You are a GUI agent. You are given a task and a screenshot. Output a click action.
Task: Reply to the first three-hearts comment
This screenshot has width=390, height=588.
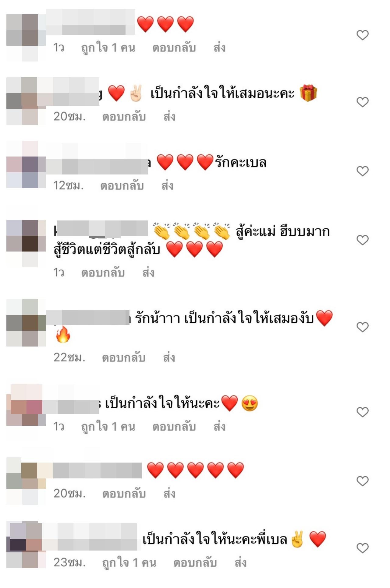[174, 48]
